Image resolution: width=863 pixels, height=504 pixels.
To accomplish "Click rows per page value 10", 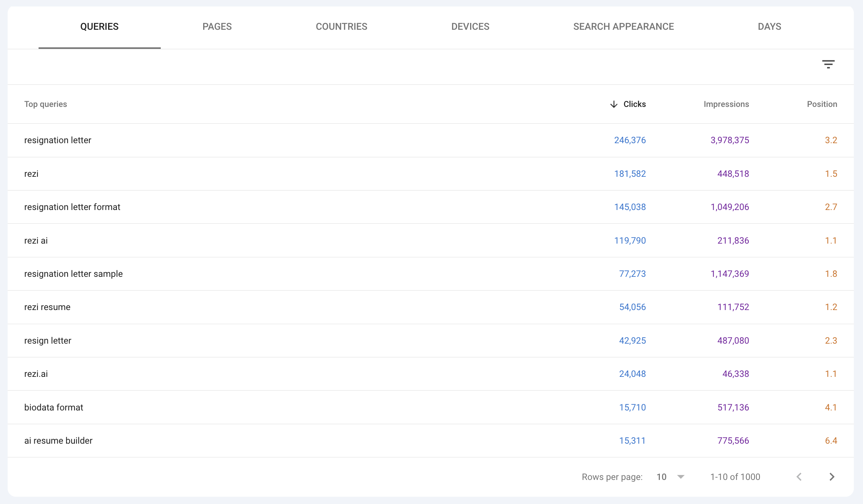I will pyautogui.click(x=661, y=477).
